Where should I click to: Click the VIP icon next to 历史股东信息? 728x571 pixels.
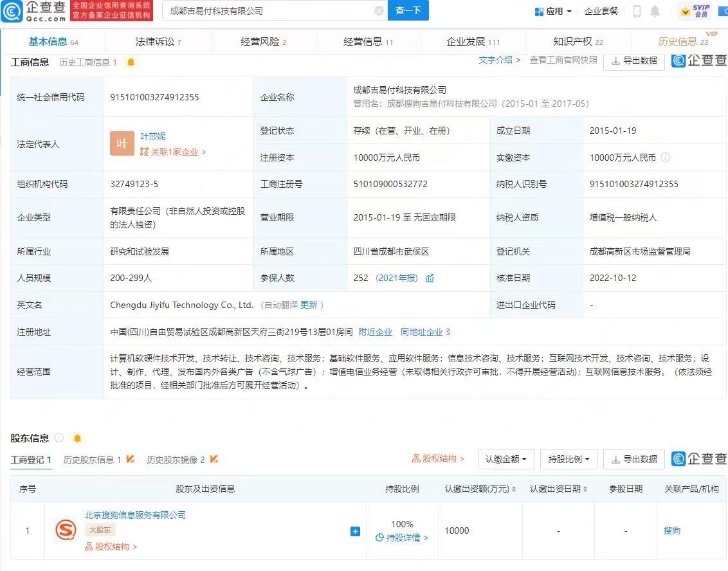(131, 459)
